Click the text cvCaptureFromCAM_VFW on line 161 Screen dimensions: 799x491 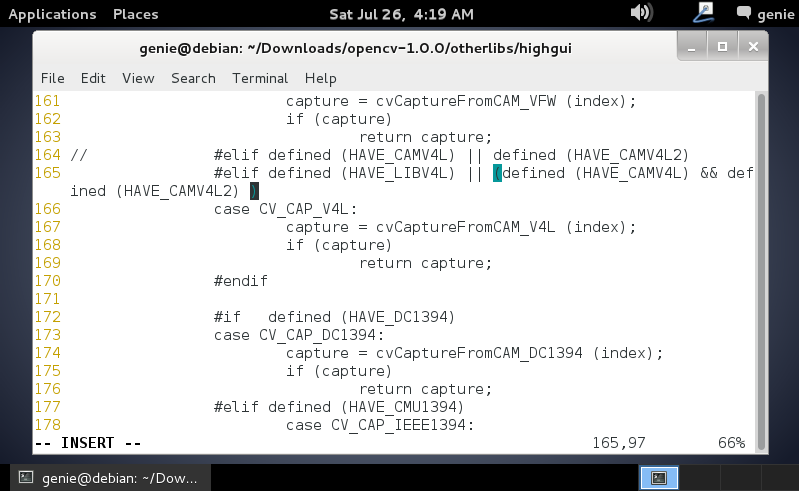pyautogui.click(x=466, y=101)
